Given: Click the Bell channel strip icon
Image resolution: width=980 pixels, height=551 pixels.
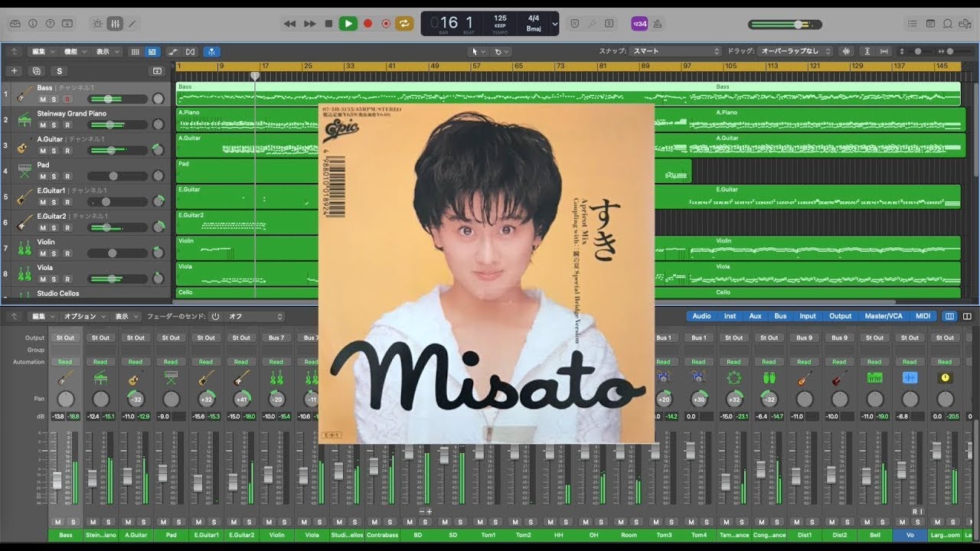Looking at the screenshot, I should pos(874,378).
